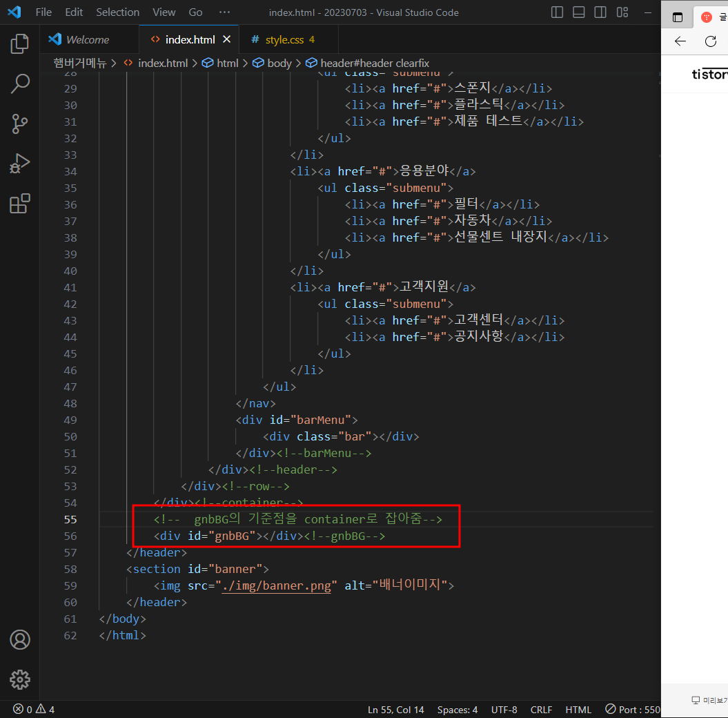Close the index.html tab

coord(226,39)
